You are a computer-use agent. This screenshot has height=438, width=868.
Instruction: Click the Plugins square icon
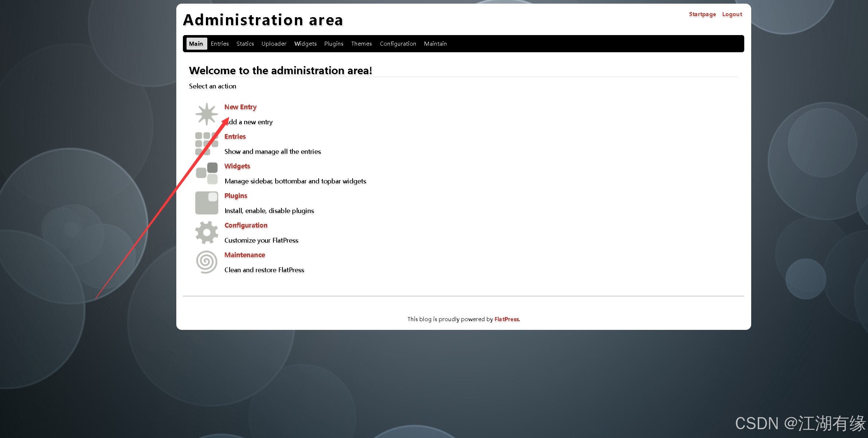207,203
